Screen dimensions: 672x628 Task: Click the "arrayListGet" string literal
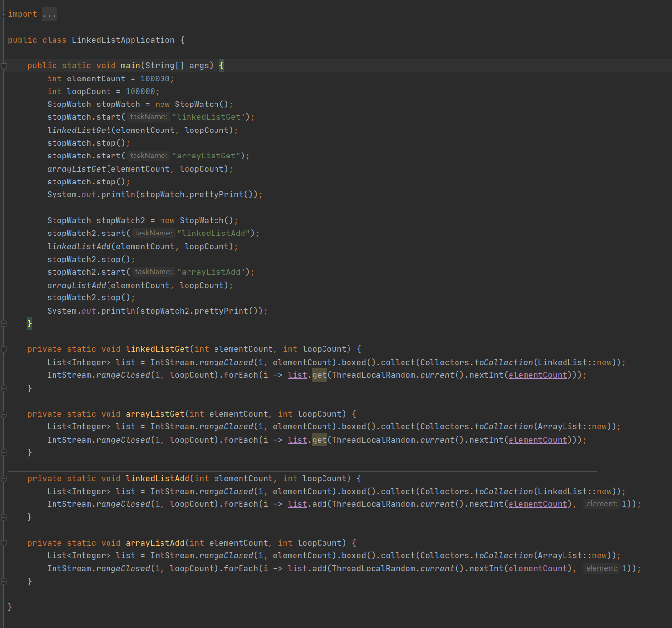(206, 156)
